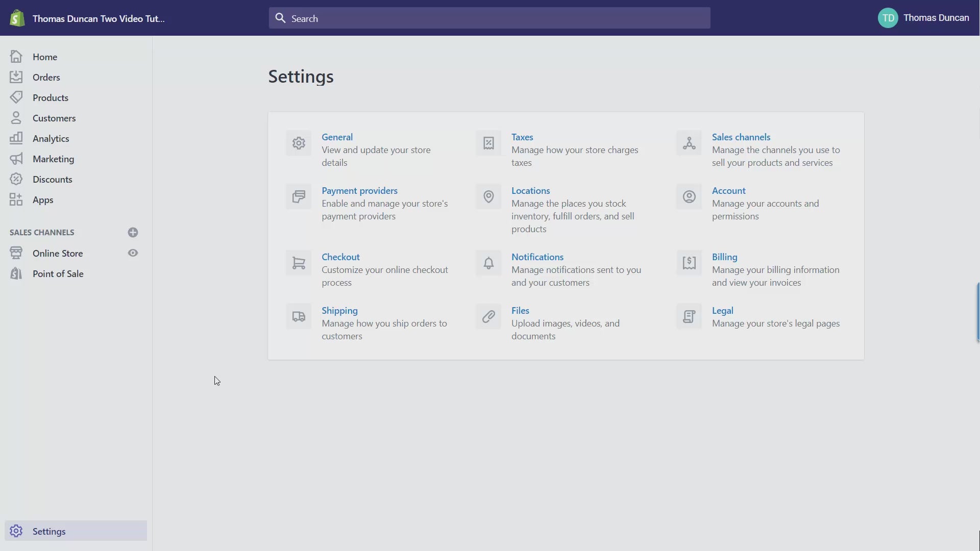Viewport: 980px width, 551px height.
Task: Click the Orders inbox icon
Action: tap(16, 77)
